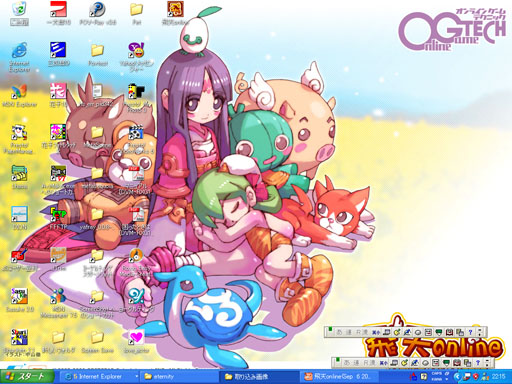This screenshot has height=384, width=512.
Task: Open the options arrows on upper IME toolbar
Action: tap(480, 332)
